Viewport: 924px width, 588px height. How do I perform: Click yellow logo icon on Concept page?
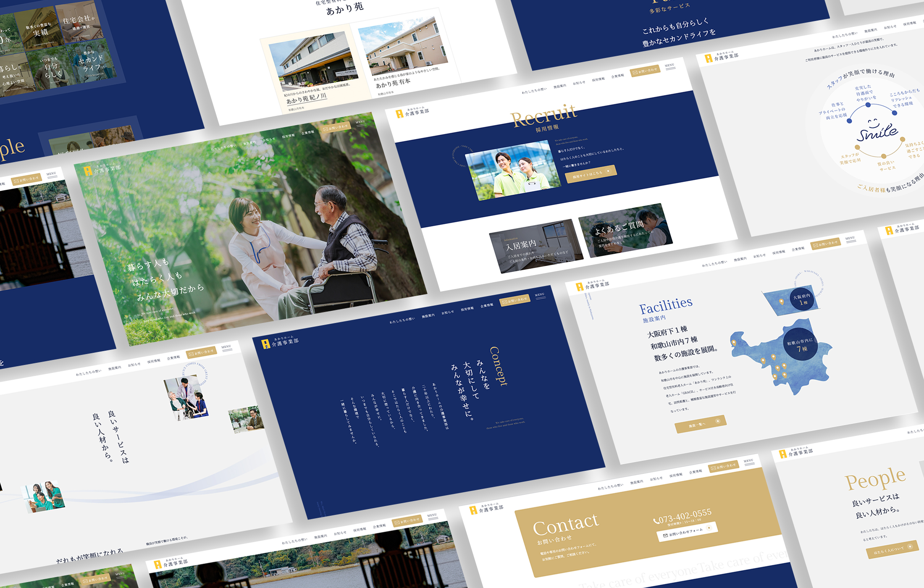tap(265, 344)
